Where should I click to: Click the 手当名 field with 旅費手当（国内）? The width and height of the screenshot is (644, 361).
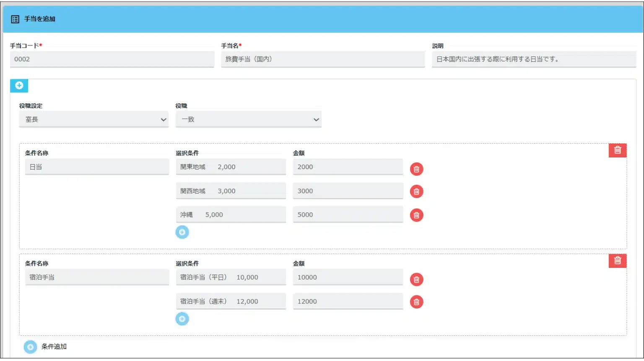pos(323,59)
